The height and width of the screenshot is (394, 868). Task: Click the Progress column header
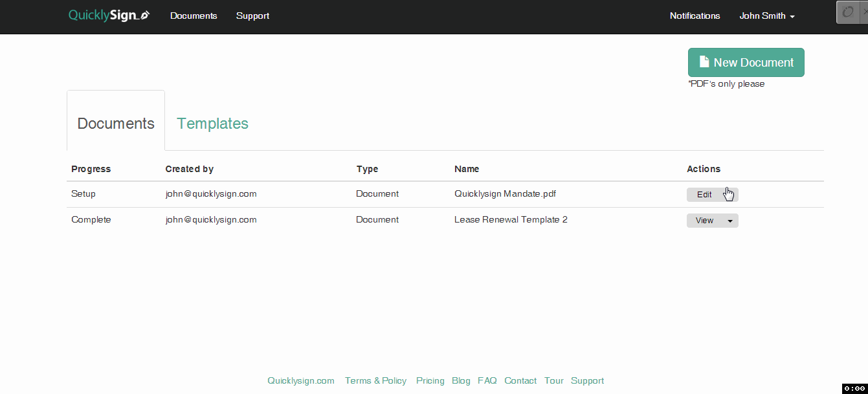(91, 169)
